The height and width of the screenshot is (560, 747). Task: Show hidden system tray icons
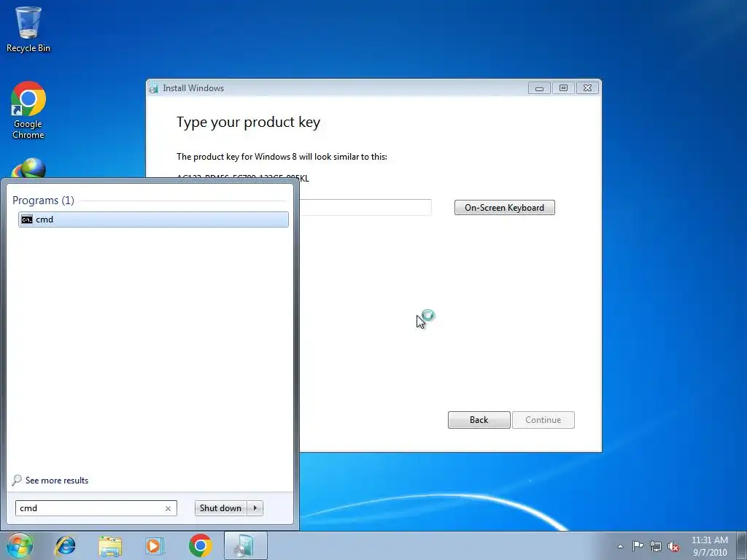[x=620, y=546]
